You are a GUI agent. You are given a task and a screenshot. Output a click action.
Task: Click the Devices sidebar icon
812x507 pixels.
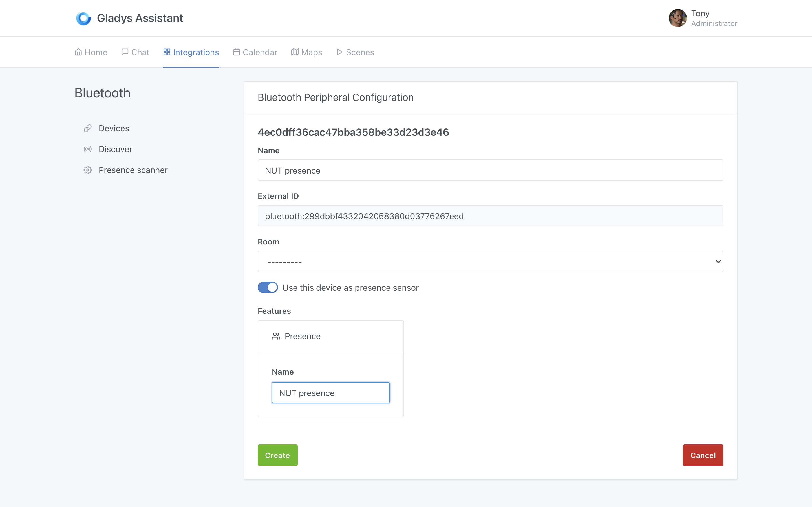tap(88, 128)
